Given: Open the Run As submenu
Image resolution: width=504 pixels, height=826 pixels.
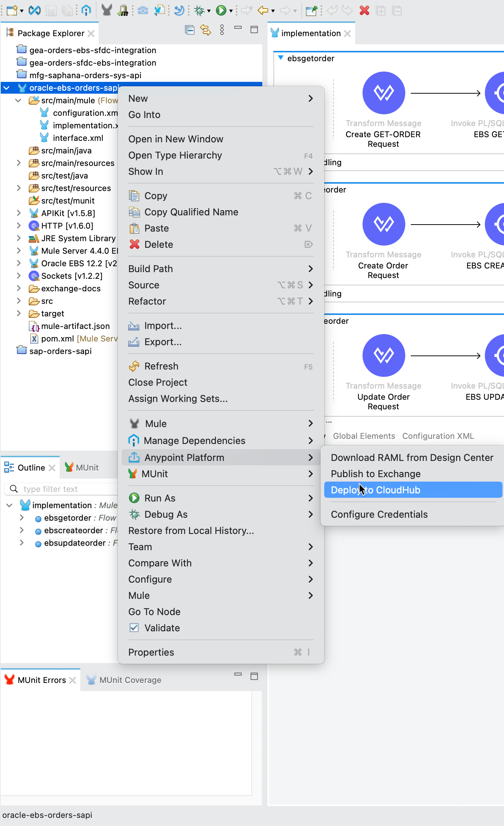Looking at the screenshot, I should tap(221, 498).
